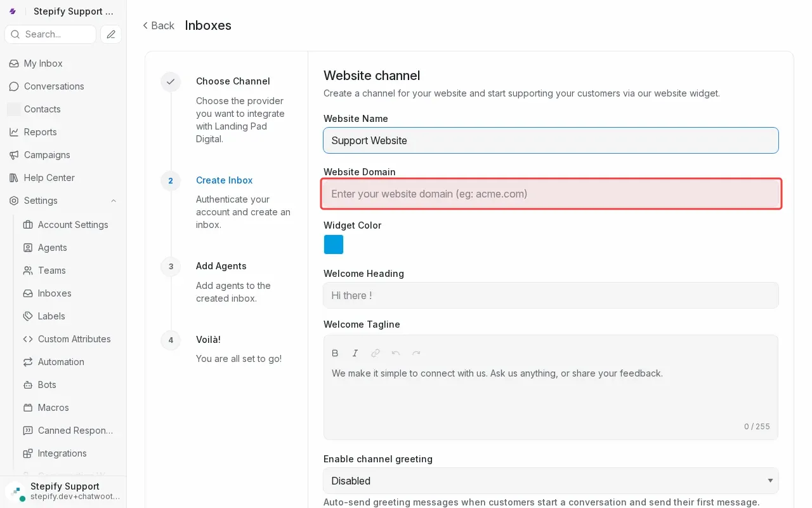Collapse the Settings section chevron
The image size is (812, 508).
[x=114, y=201]
